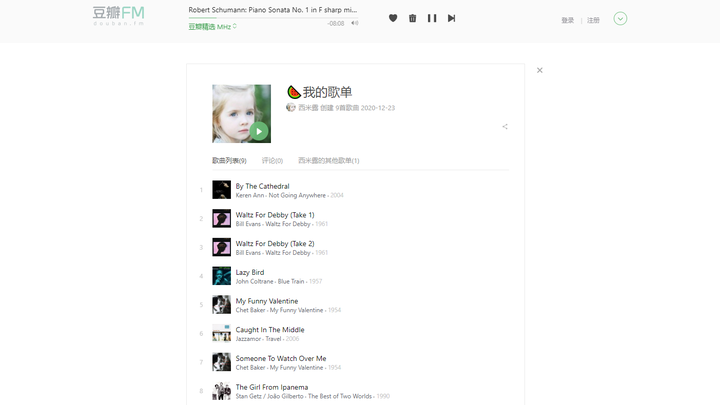
Task: Select the 歌曲列表(9) tab
Action: 229,161
